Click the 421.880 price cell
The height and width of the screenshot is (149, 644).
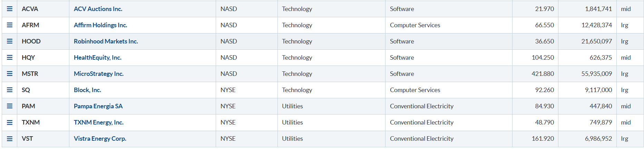coord(543,74)
